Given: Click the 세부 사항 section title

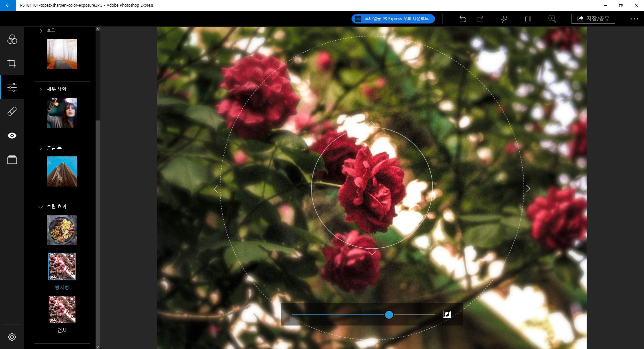Looking at the screenshot, I should (57, 89).
